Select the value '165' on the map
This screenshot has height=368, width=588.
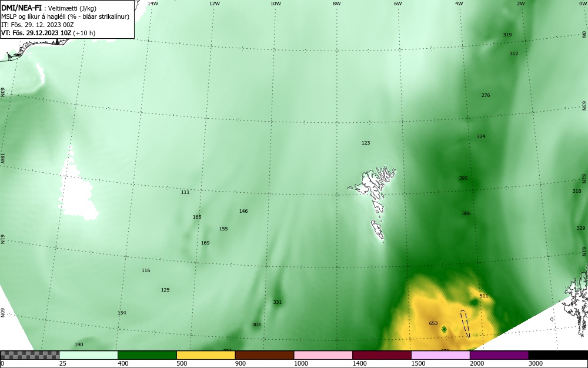[x=197, y=217]
